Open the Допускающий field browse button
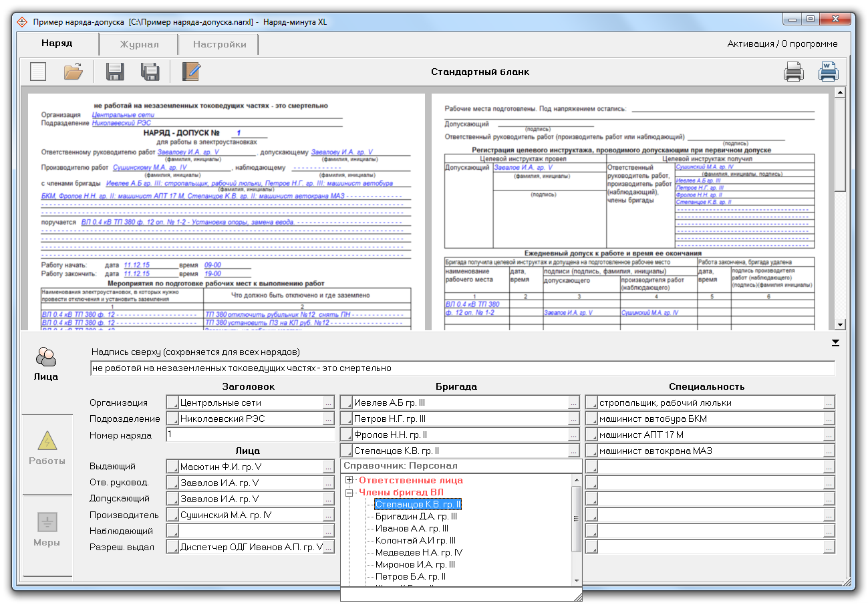This screenshot has height=605, width=868. click(x=328, y=499)
